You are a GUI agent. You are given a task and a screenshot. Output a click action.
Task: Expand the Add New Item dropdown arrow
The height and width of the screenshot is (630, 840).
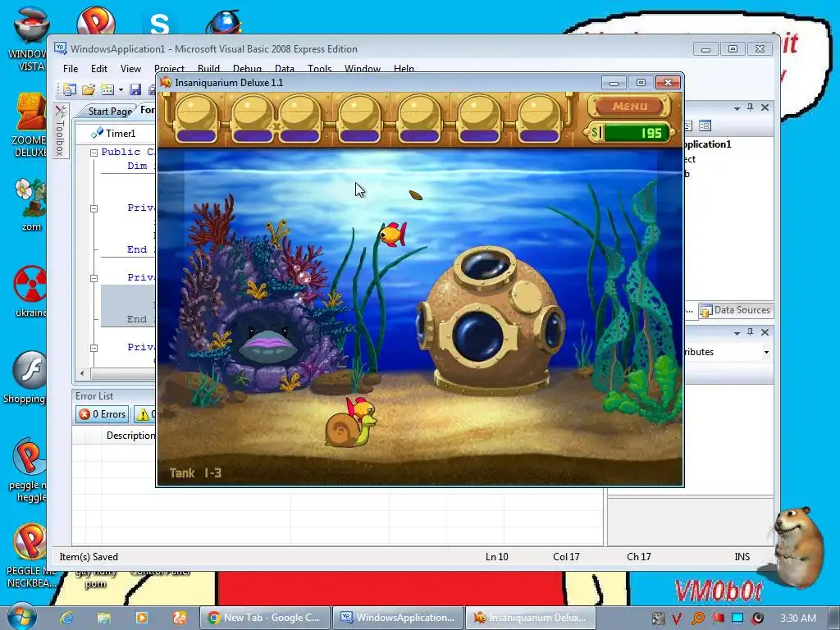click(121, 89)
